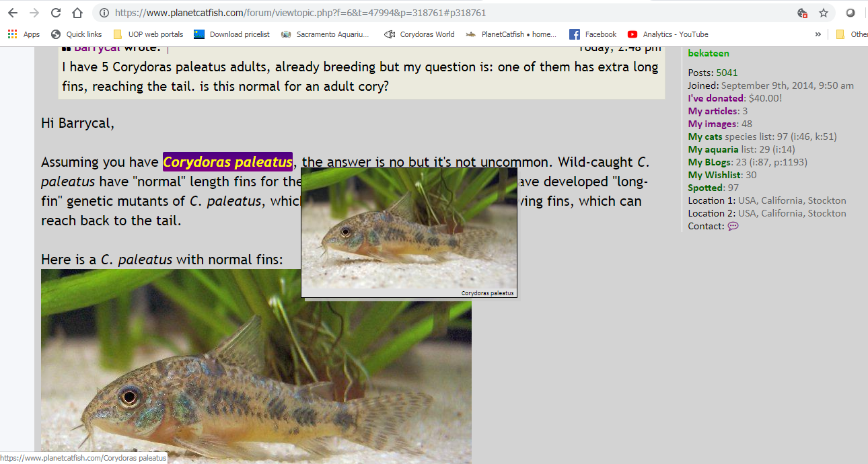Go to browser home icon
Image resolution: width=868 pixels, height=464 pixels.
click(x=77, y=13)
